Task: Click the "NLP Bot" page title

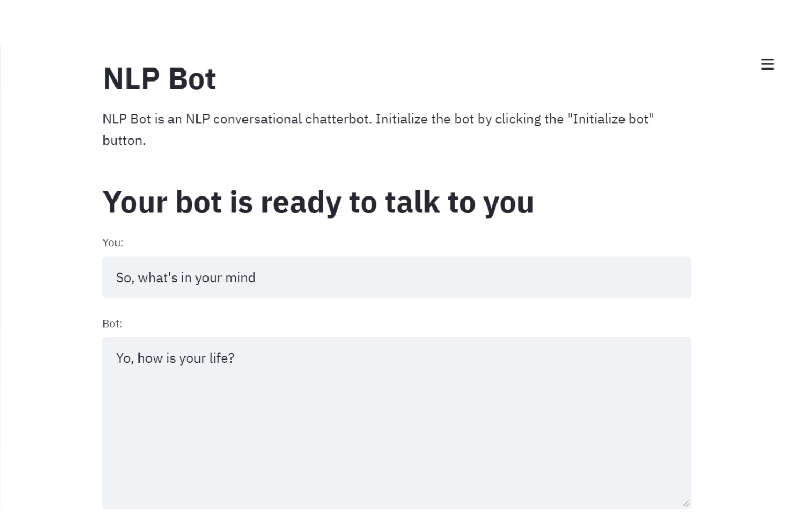Action: pyautogui.click(x=159, y=79)
